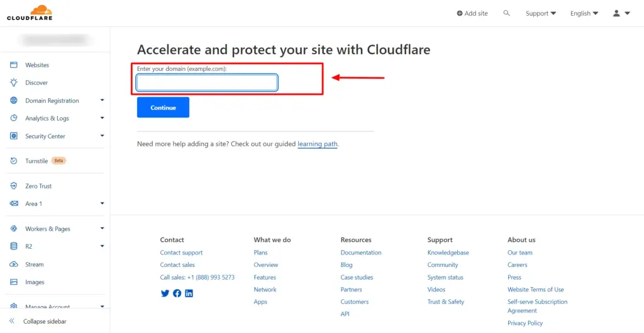Open the footer Trust & Safety link
This screenshot has width=644, height=333.
coord(446,302)
